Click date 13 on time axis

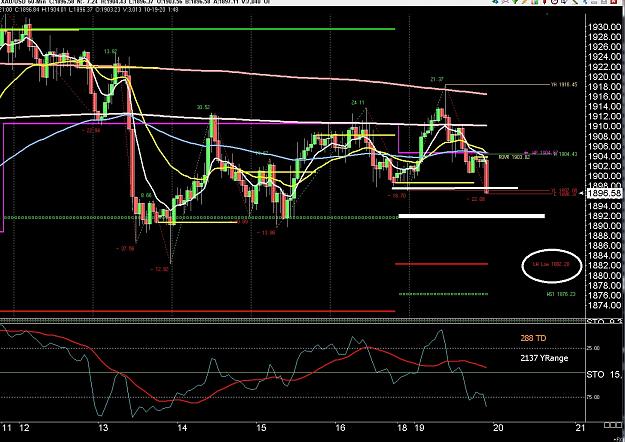pyautogui.click(x=103, y=428)
